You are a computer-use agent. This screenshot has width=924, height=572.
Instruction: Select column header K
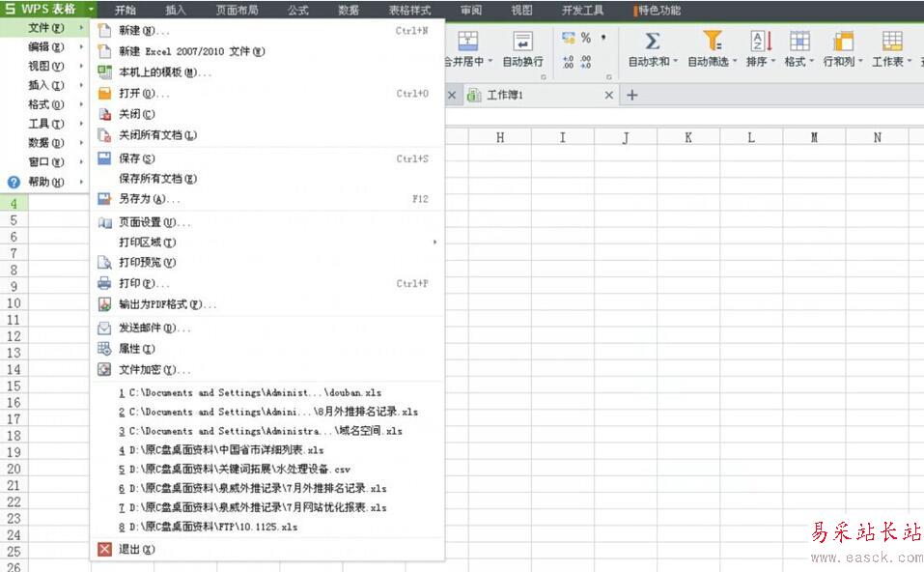pyautogui.click(x=688, y=137)
